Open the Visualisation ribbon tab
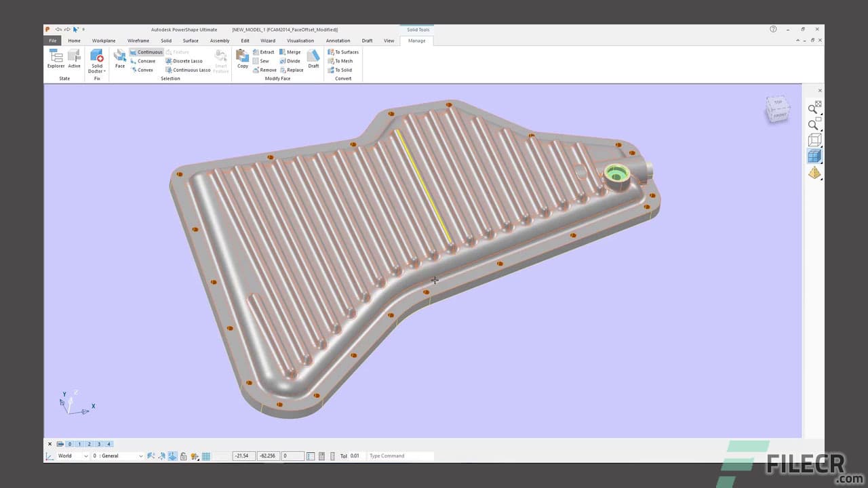 (300, 41)
